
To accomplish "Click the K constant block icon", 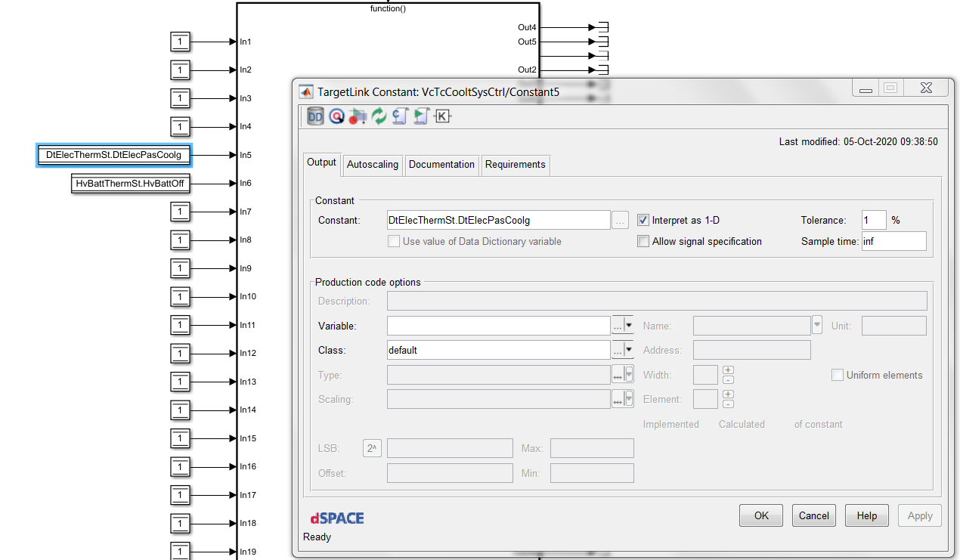I will coord(442,116).
